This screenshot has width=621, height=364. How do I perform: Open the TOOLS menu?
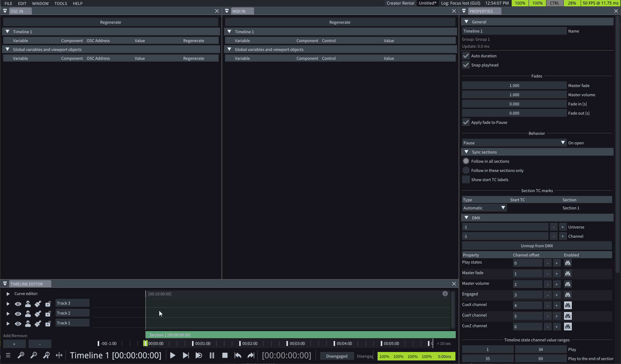pyautogui.click(x=61, y=4)
